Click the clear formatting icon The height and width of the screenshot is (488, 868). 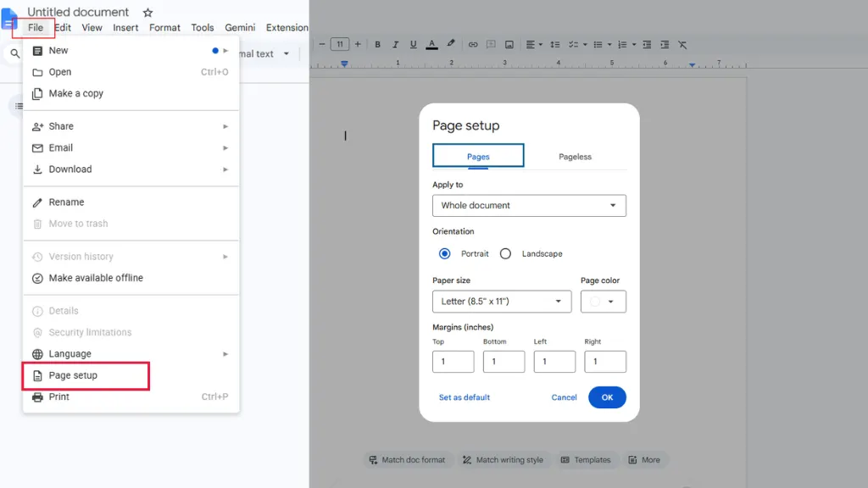(x=682, y=45)
